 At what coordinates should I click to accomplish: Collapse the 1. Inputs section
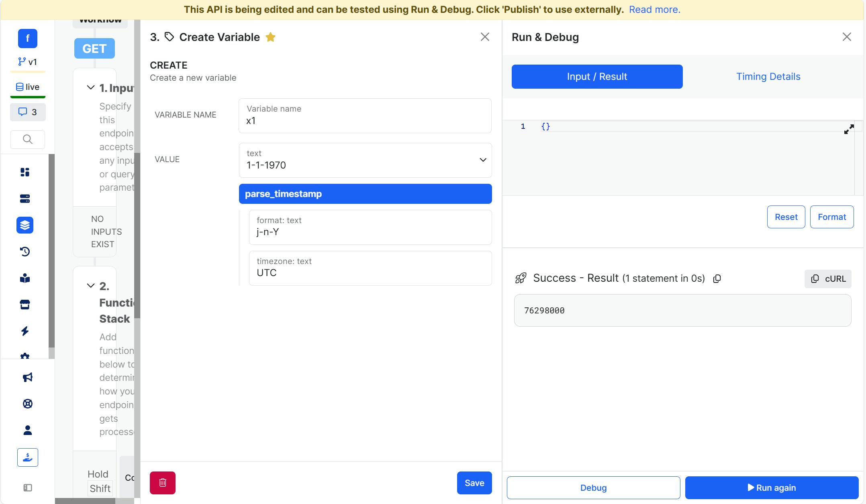coord(91,87)
